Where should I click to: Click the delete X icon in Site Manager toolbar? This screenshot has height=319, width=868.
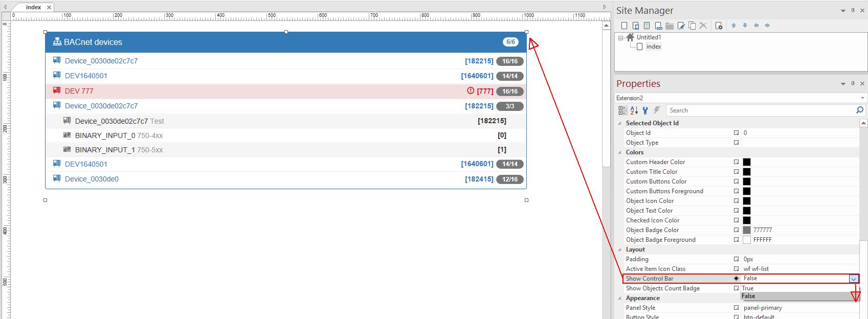(703, 26)
